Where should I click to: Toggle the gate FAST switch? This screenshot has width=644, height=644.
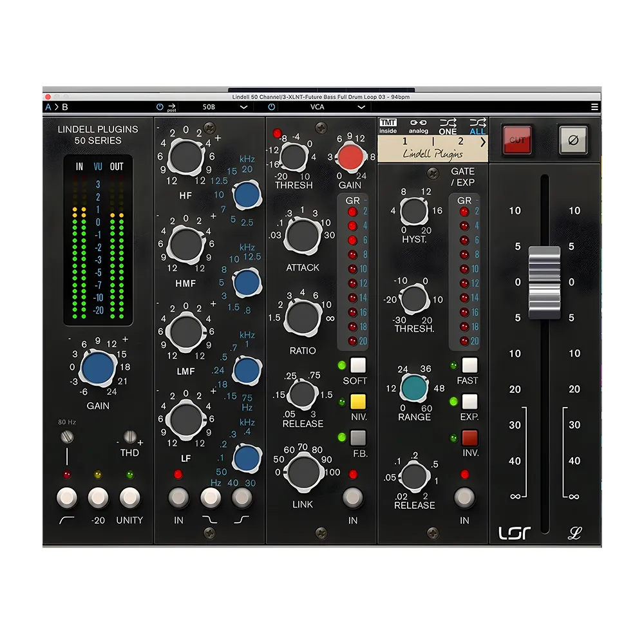click(469, 365)
